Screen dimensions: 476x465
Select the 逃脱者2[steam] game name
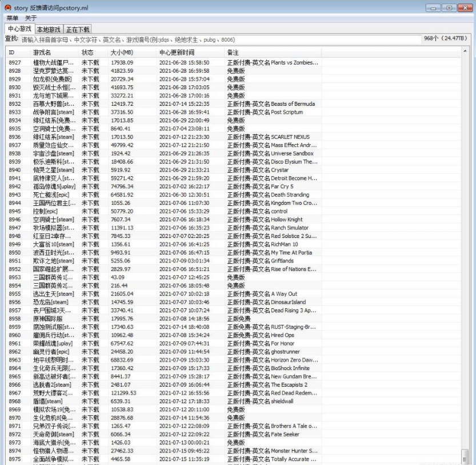[x=52, y=385]
